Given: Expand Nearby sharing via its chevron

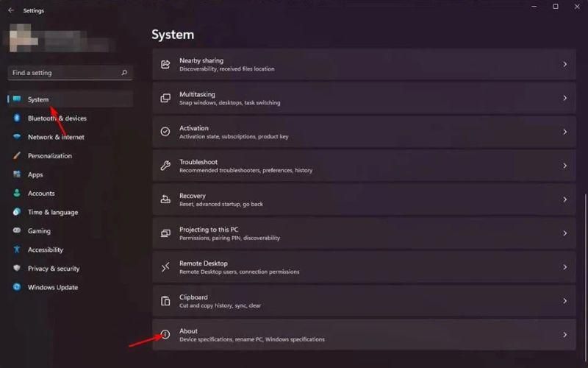Looking at the screenshot, I should (564, 64).
